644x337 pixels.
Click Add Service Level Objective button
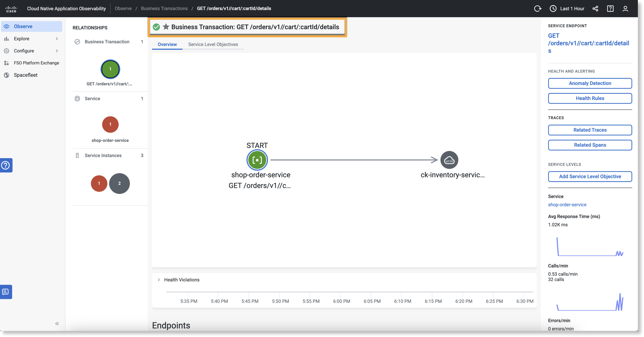tap(590, 176)
